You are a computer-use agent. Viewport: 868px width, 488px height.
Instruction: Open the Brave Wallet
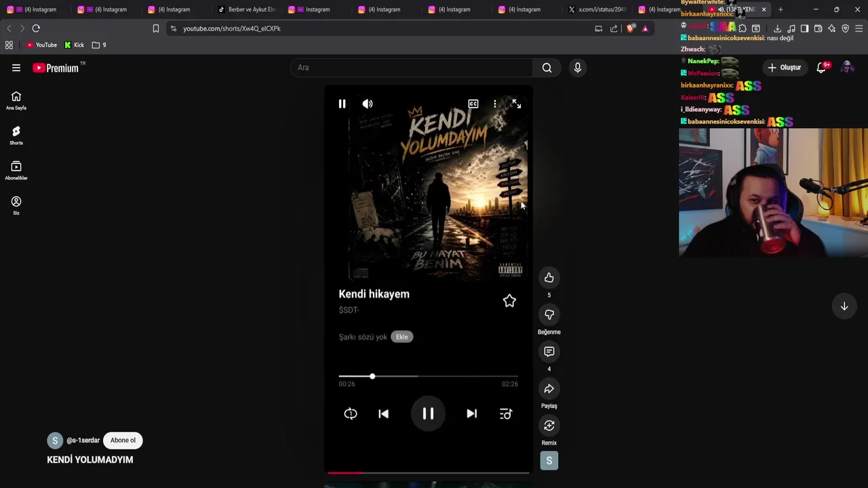(818, 28)
